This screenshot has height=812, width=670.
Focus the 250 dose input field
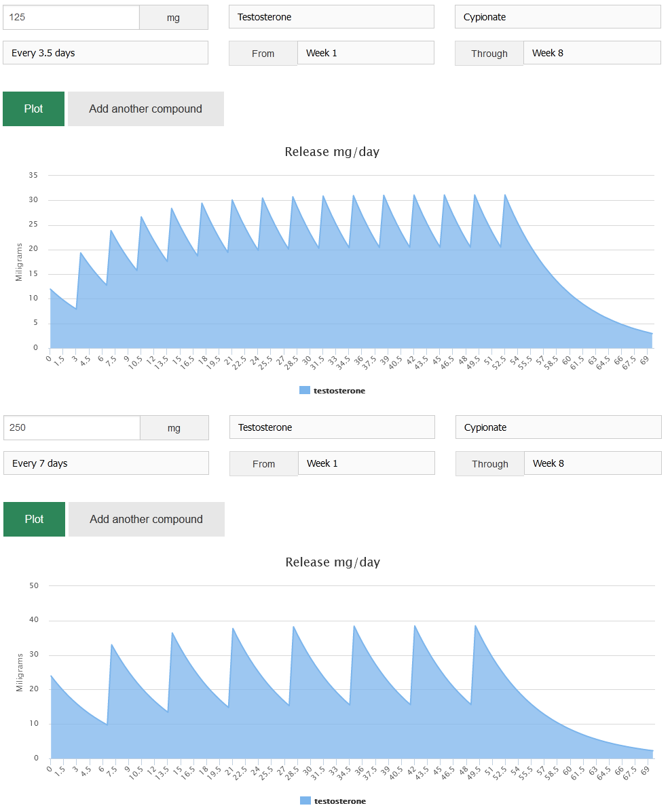click(72, 428)
